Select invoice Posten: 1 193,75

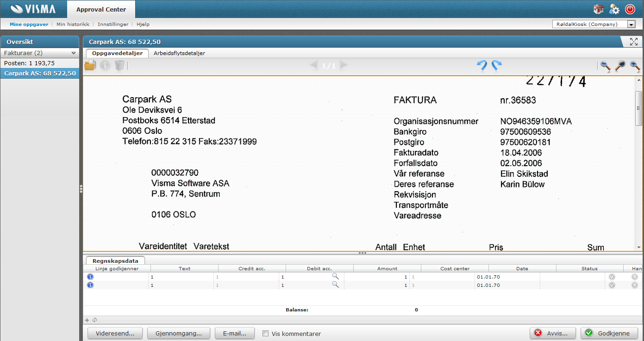pyautogui.click(x=40, y=63)
